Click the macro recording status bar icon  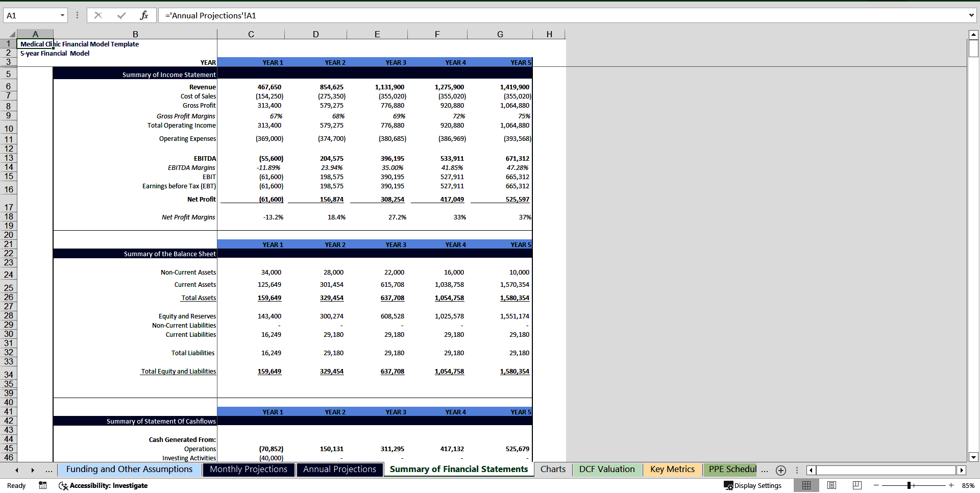pos(43,485)
